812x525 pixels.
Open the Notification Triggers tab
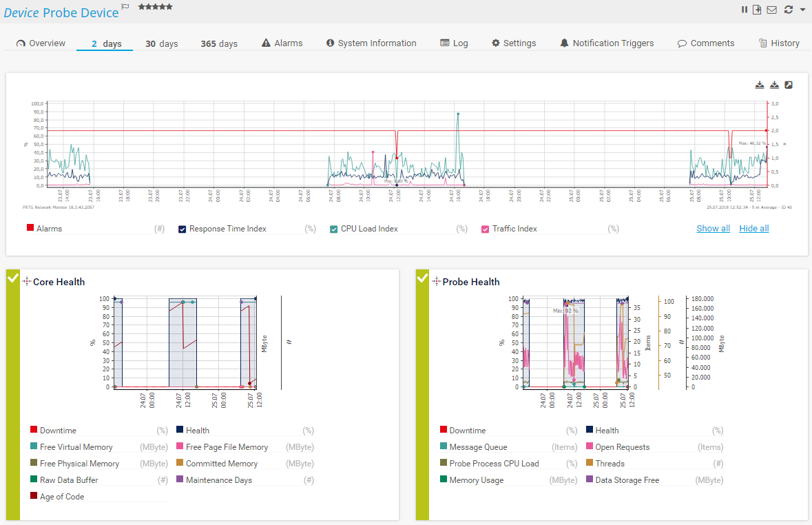[606, 43]
